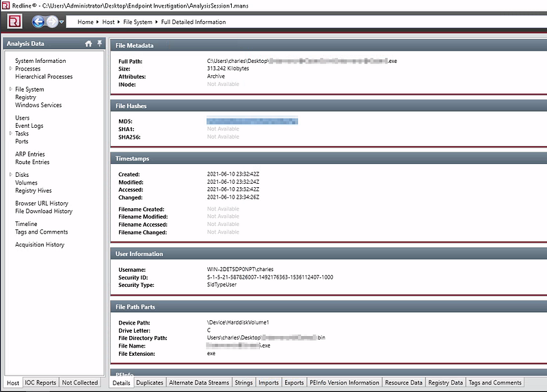Open the Tags and Comments bottom tab
Viewport: 547px width, 392px height.
495,382
